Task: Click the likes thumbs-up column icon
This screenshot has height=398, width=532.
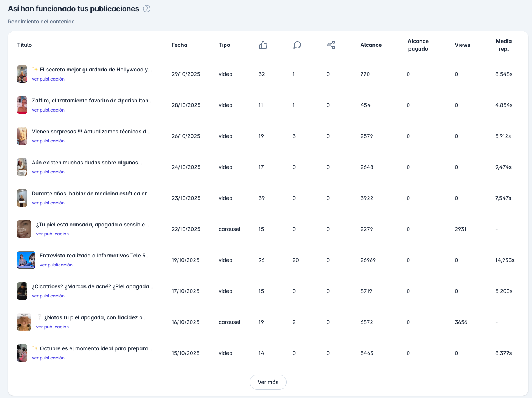Action: pos(263,45)
